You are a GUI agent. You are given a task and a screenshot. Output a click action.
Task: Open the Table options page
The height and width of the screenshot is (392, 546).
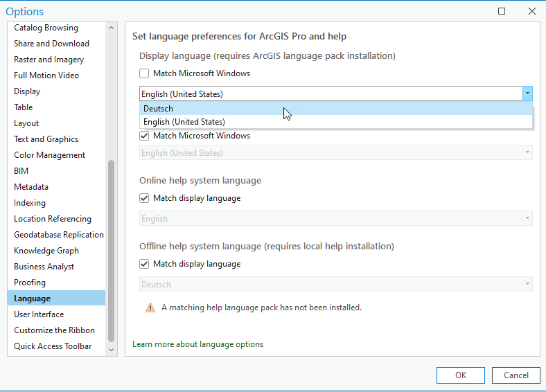[x=56, y=107]
